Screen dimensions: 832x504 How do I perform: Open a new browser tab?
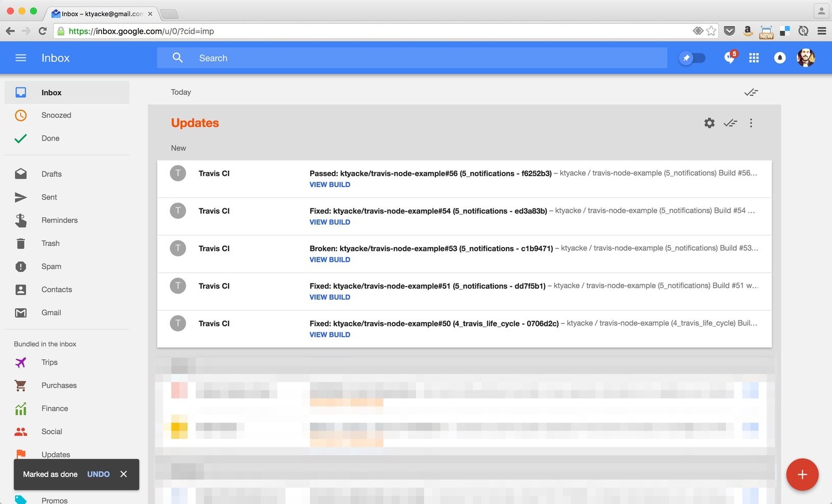pos(169,13)
